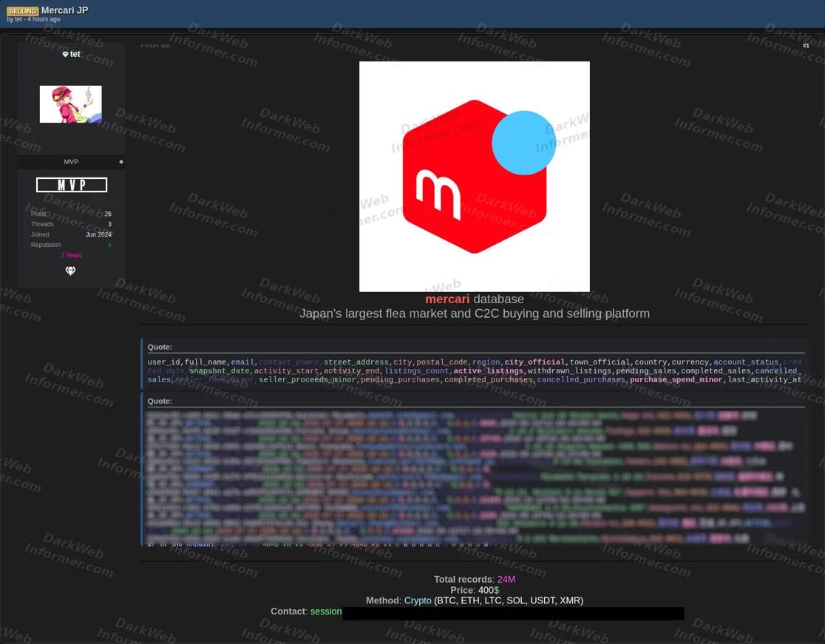View tet's anime avatar image

pos(70,104)
